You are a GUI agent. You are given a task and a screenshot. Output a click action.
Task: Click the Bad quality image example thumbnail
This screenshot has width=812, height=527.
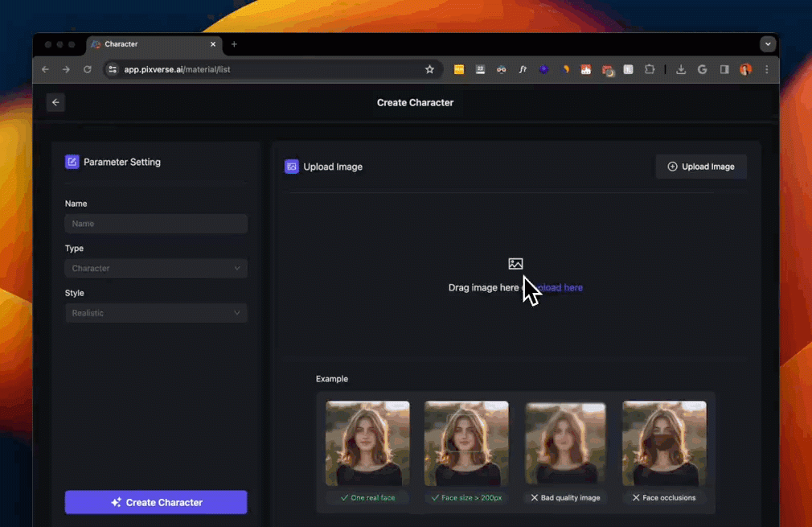point(565,443)
